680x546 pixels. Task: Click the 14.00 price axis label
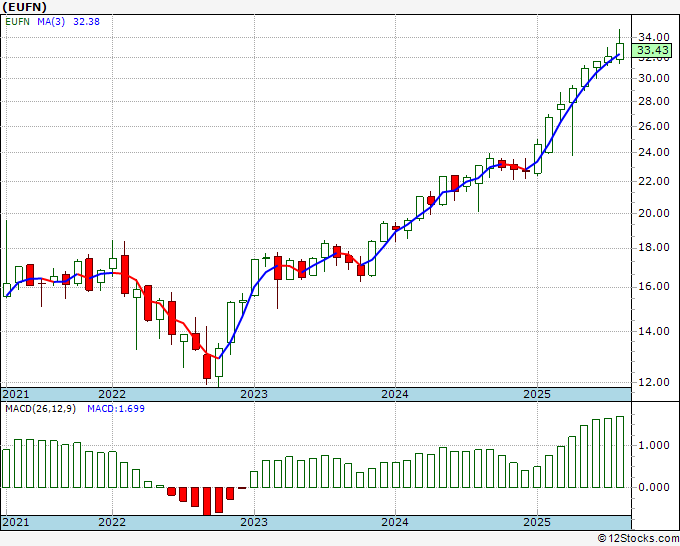(654, 331)
